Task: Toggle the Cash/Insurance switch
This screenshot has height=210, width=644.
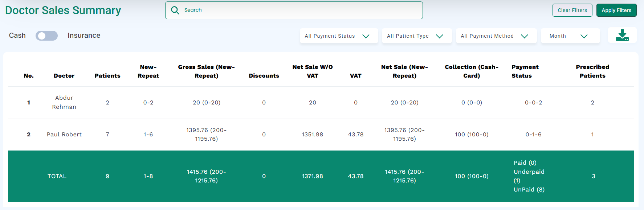Action: (46, 36)
